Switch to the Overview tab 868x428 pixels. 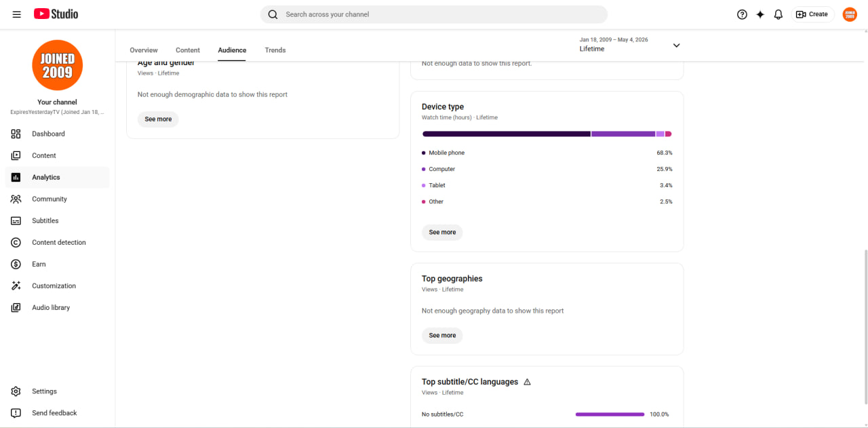coord(144,50)
